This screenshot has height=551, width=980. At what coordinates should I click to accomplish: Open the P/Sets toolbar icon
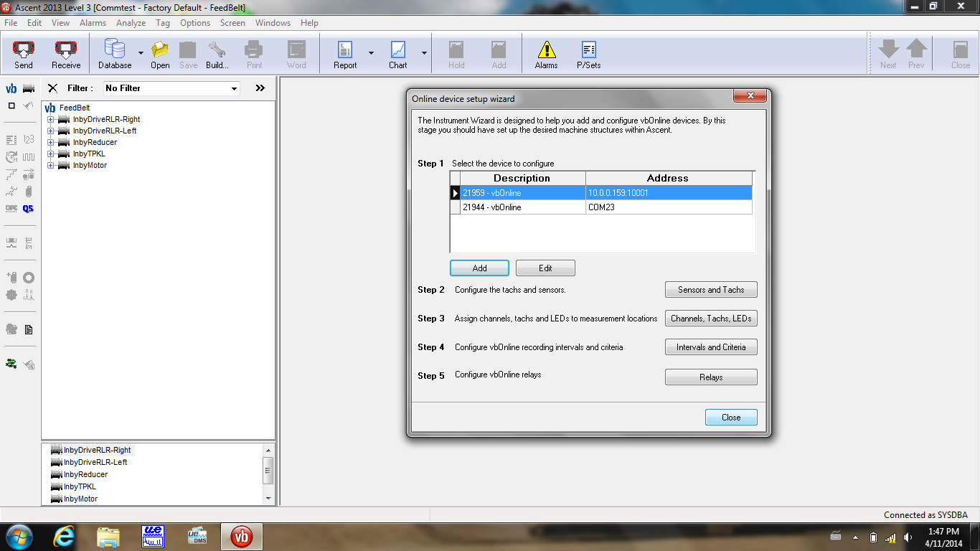[589, 55]
